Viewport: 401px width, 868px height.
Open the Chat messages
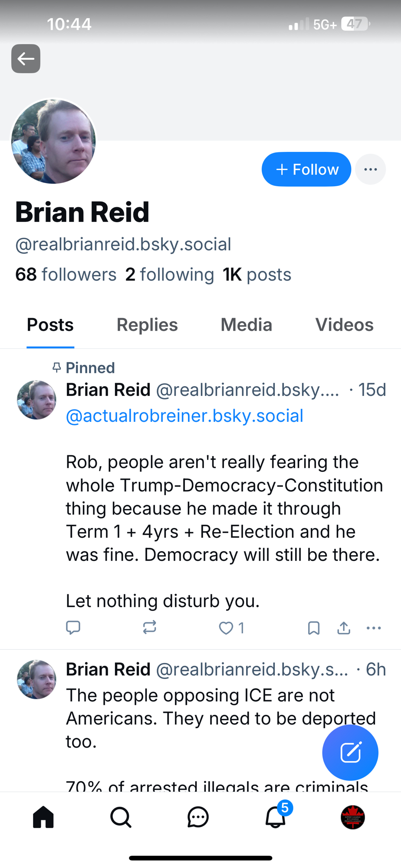(198, 817)
